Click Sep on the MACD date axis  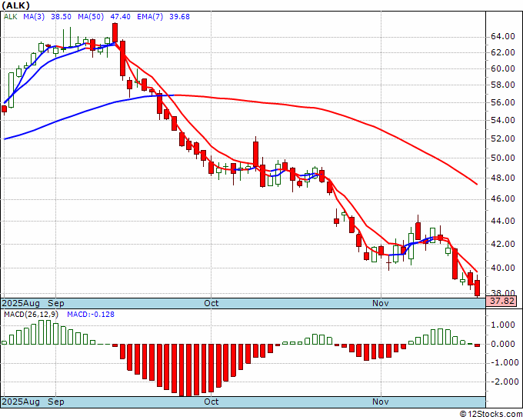click(x=56, y=402)
